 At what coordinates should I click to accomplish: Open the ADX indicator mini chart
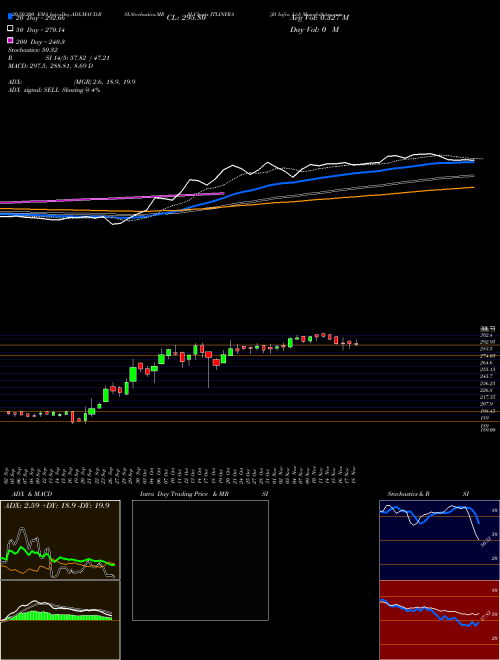[x=60, y=540]
